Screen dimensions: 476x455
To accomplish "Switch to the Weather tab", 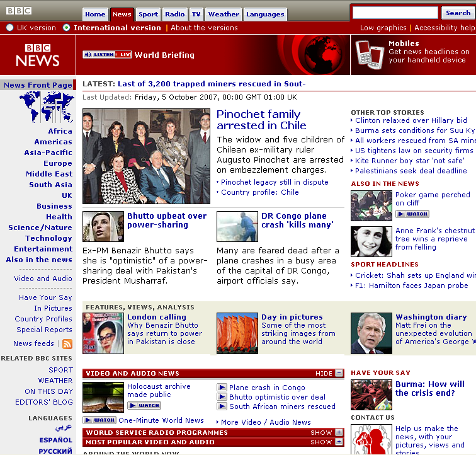I will 224,14.
